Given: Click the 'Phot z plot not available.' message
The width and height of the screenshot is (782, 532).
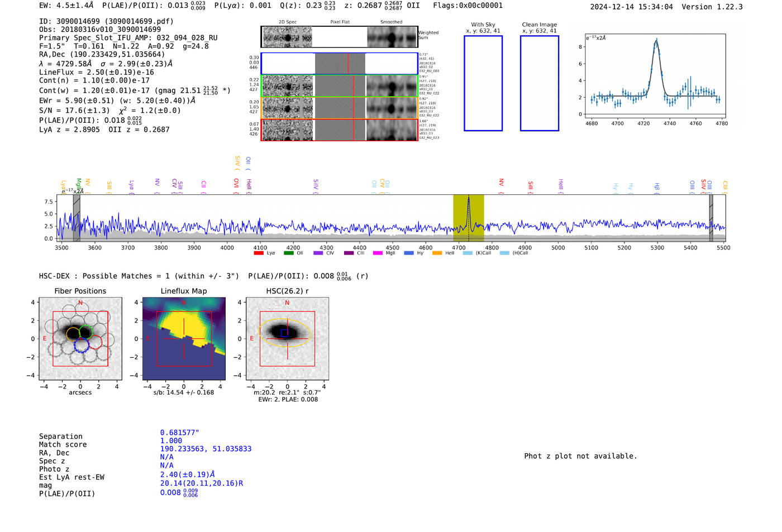Looking at the screenshot, I should point(580,456).
